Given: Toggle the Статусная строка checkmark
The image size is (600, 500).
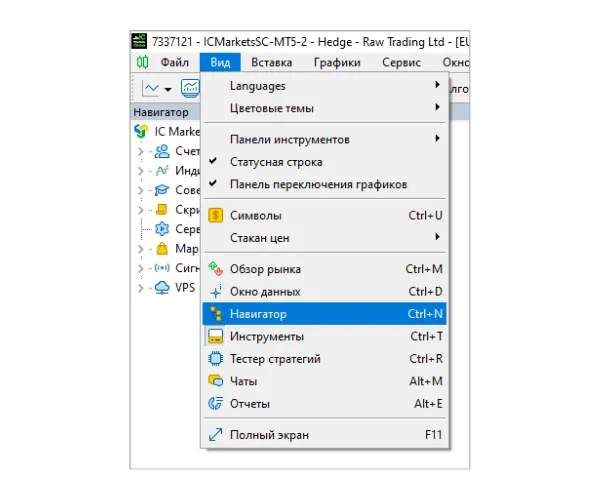Looking at the screenshot, I should pyautogui.click(x=213, y=162).
